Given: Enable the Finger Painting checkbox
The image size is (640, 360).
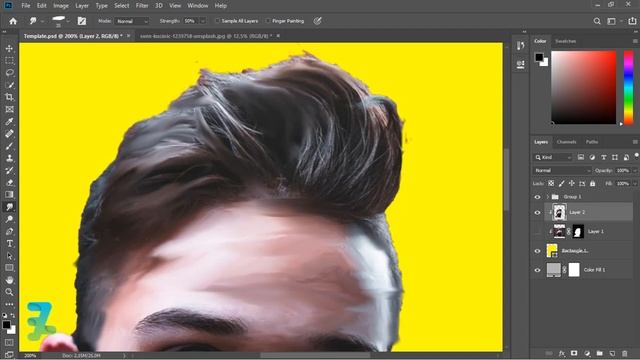Looking at the screenshot, I should (268, 21).
